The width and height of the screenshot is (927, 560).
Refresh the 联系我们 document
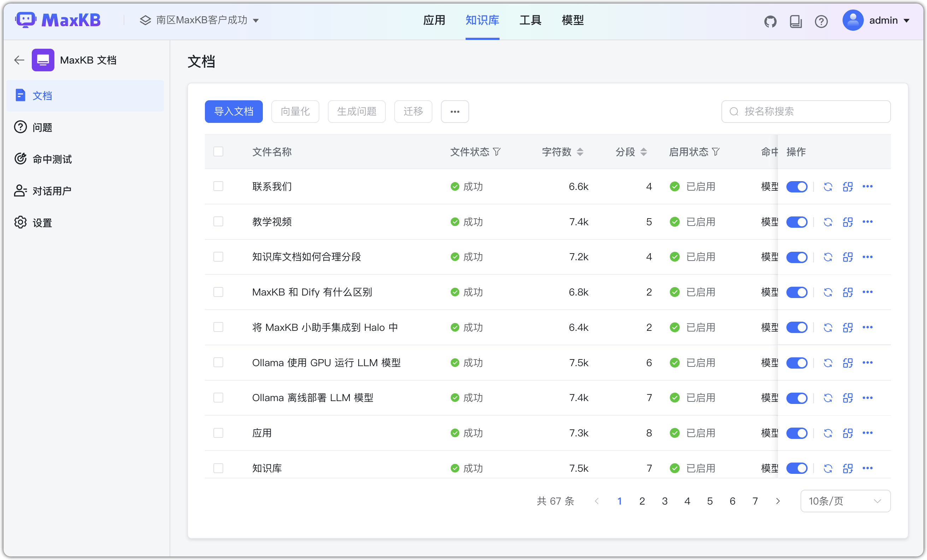click(828, 186)
